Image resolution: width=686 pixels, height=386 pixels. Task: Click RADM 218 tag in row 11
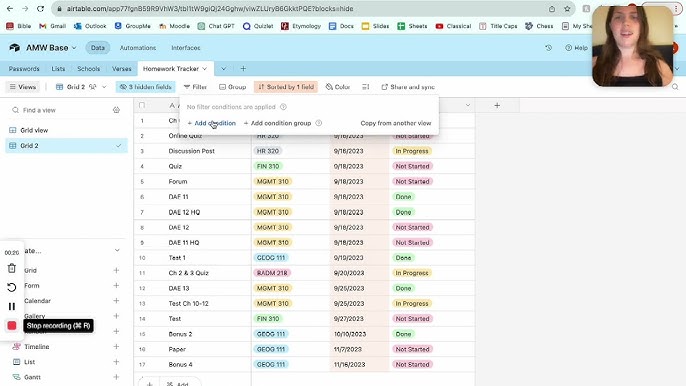[272, 273]
